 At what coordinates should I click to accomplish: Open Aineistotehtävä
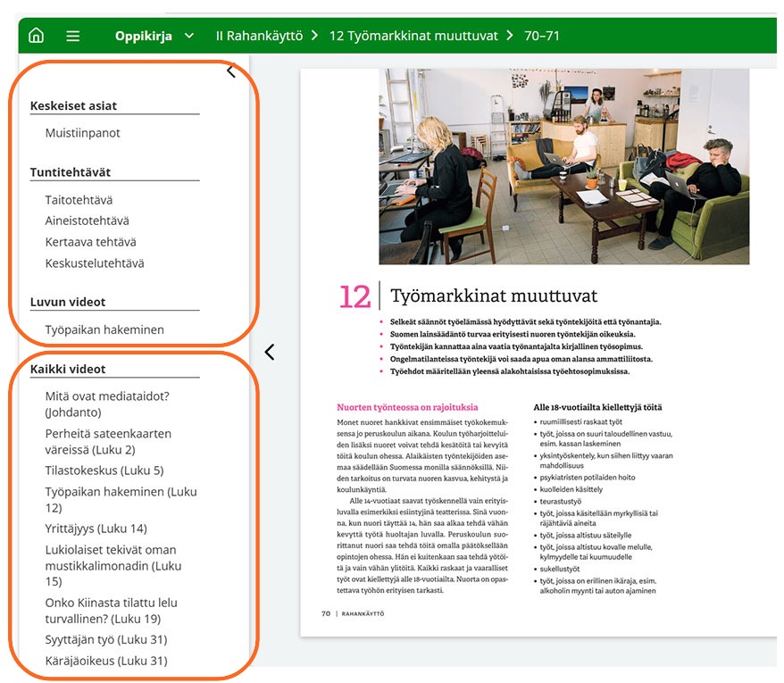click(x=87, y=221)
